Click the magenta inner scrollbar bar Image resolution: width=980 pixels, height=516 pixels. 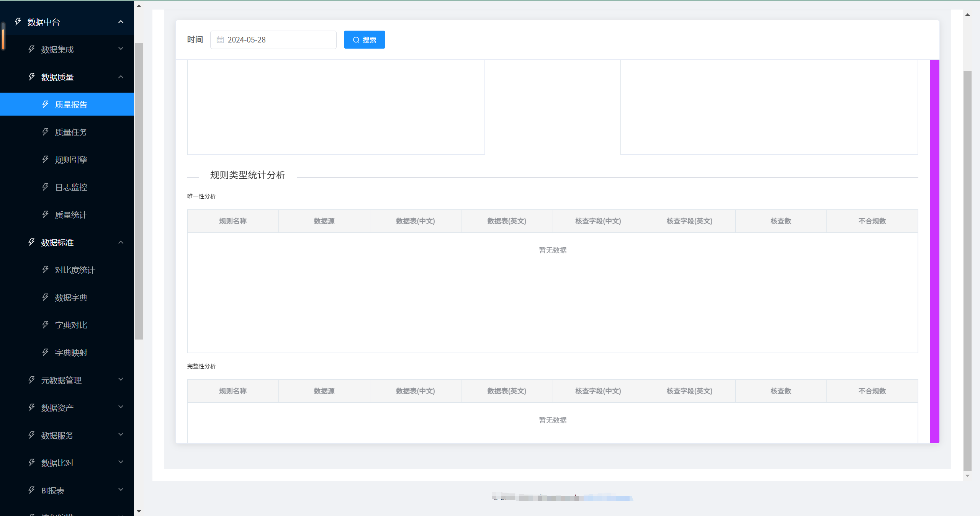coord(934,251)
